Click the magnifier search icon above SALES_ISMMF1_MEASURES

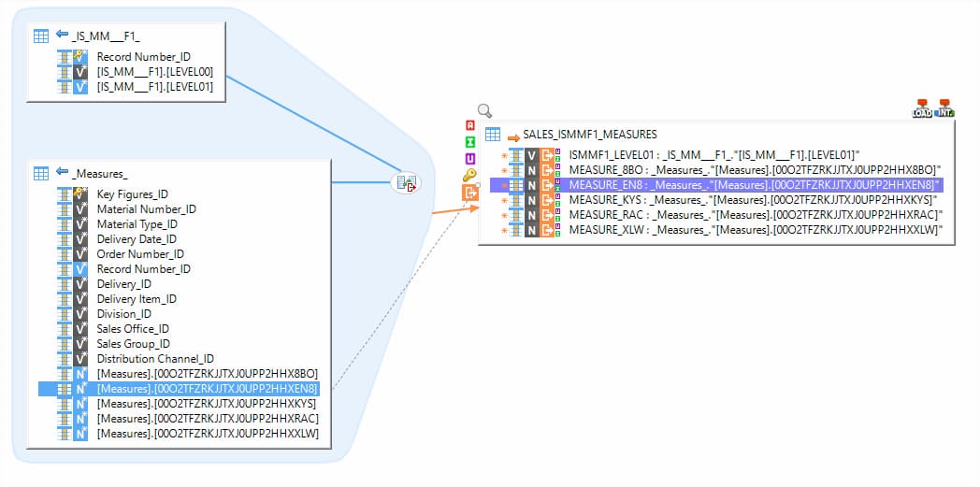tap(484, 111)
